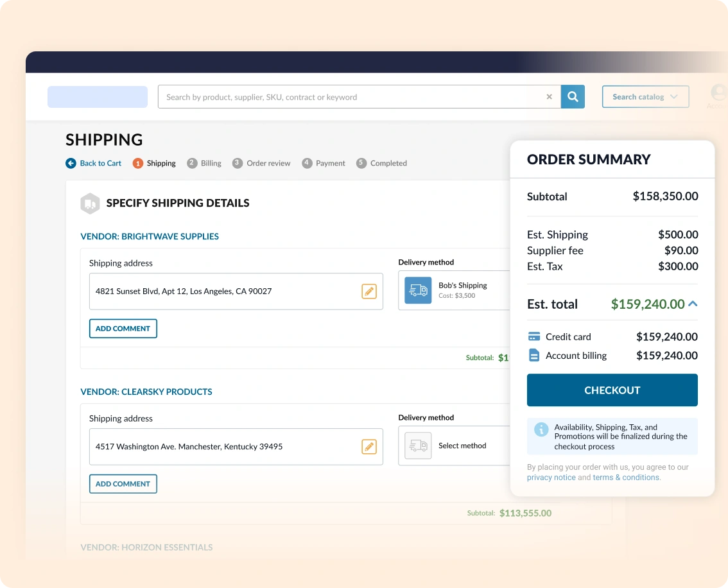The height and width of the screenshot is (588, 728).
Task: Edit the Sunset Blvd shipping address pencil icon
Action: click(369, 291)
